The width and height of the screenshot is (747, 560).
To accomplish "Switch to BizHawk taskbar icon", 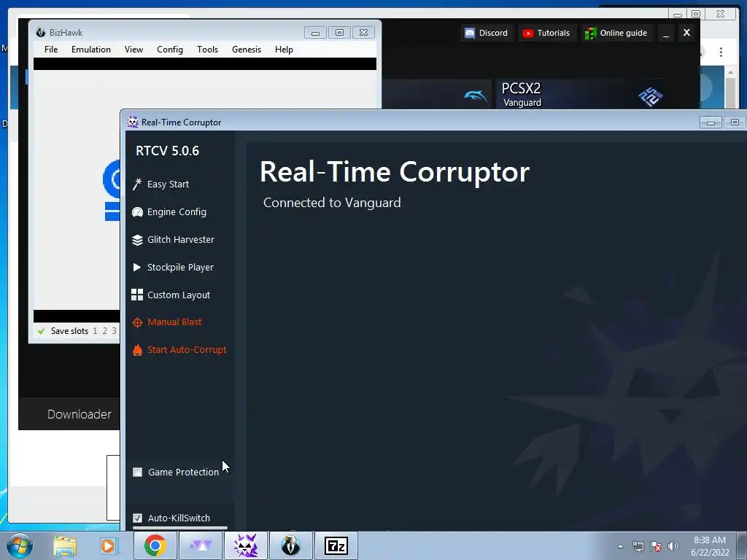I will [290, 545].
